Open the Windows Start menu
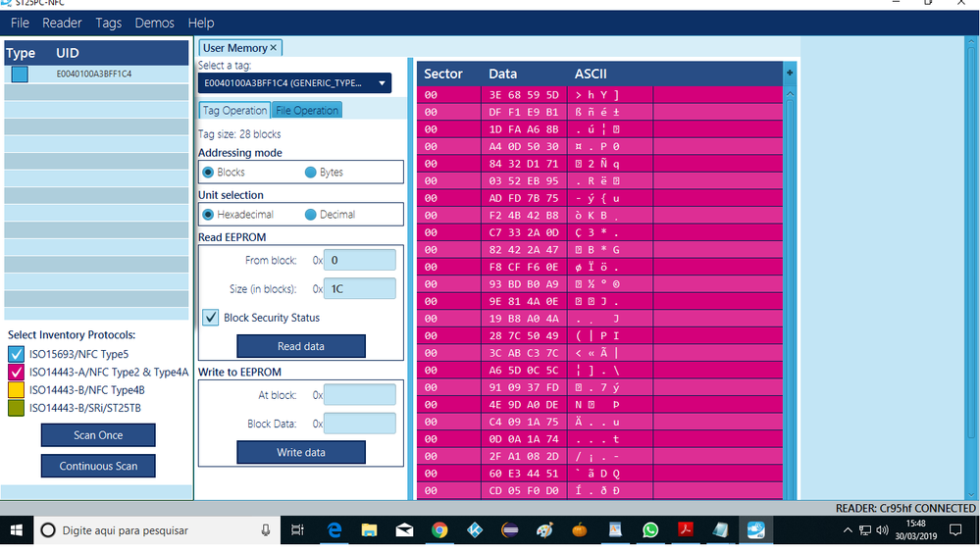Image resolution: width=980 pixels, height=551 pixels. tap(17, 530)
